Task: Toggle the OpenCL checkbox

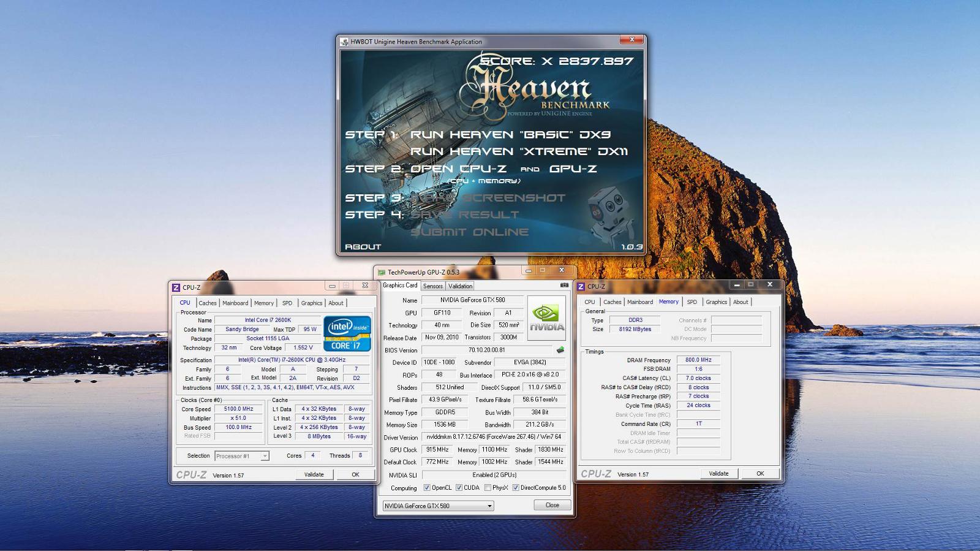Action: pyautogui.click(x=427, y=488)
